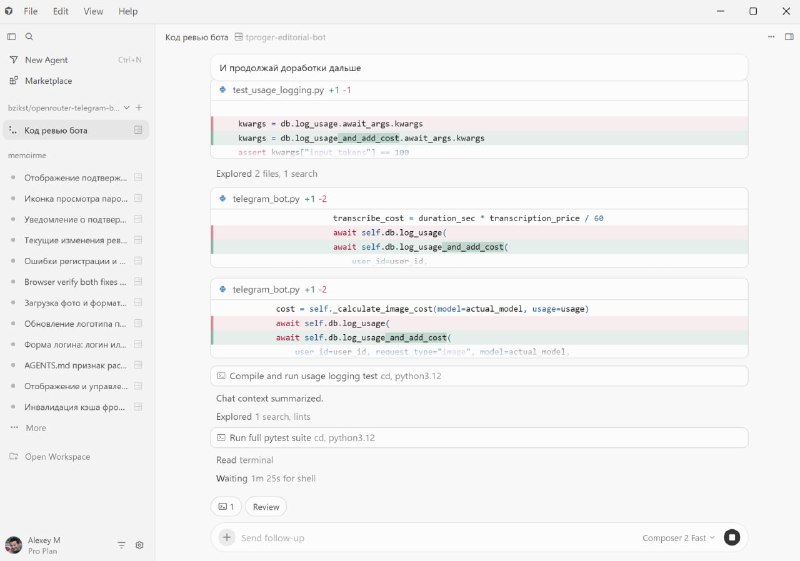
Task: Open the 'Форма логина: логин ил...' chat
Action: (76, 344)
